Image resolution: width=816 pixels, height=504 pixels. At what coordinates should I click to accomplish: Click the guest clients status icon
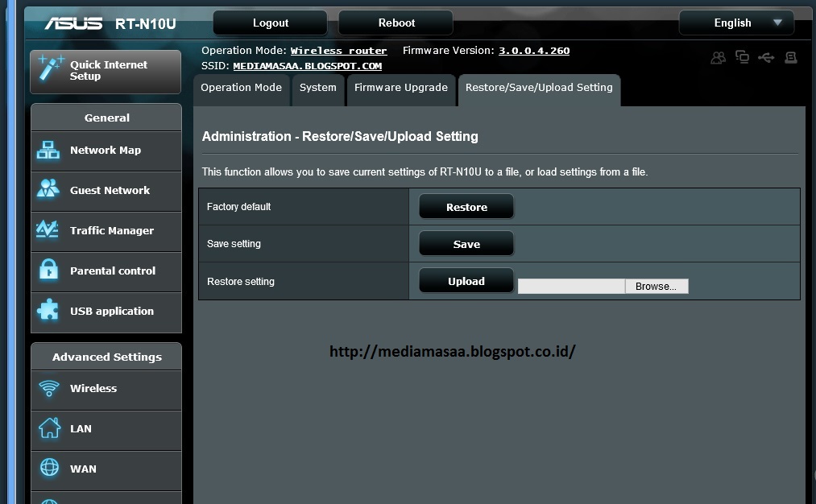click(x=719, y=58)
